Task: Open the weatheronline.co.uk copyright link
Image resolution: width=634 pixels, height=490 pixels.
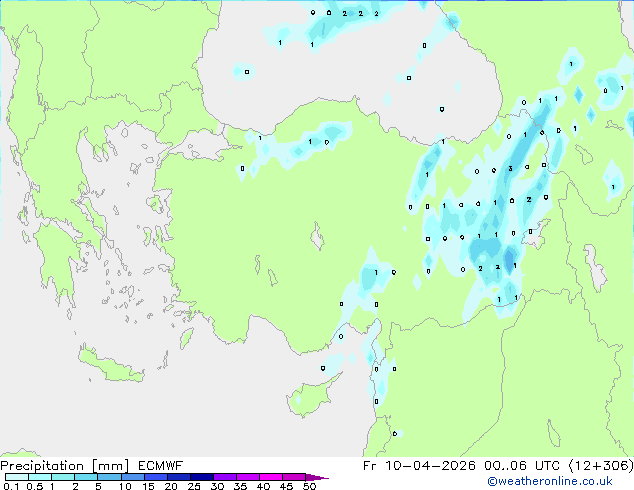Action: click(x=550, y=481)
